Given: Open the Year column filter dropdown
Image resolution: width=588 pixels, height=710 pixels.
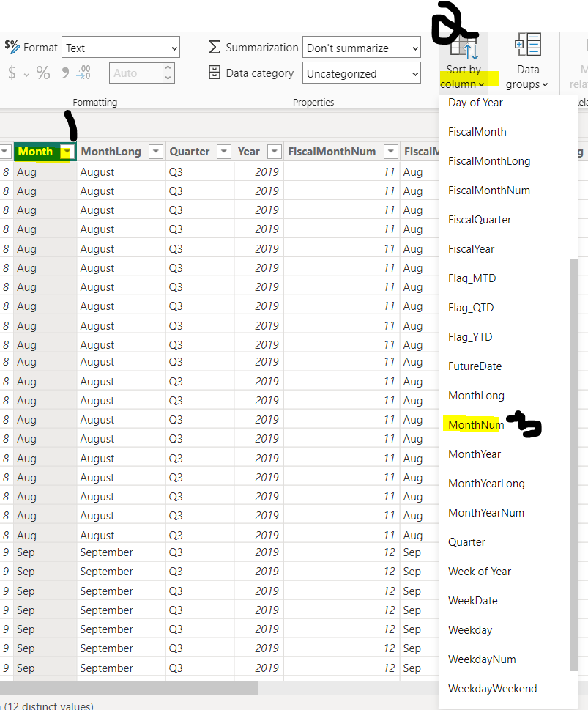Looking at the screenshot, I should pos(275,152).
